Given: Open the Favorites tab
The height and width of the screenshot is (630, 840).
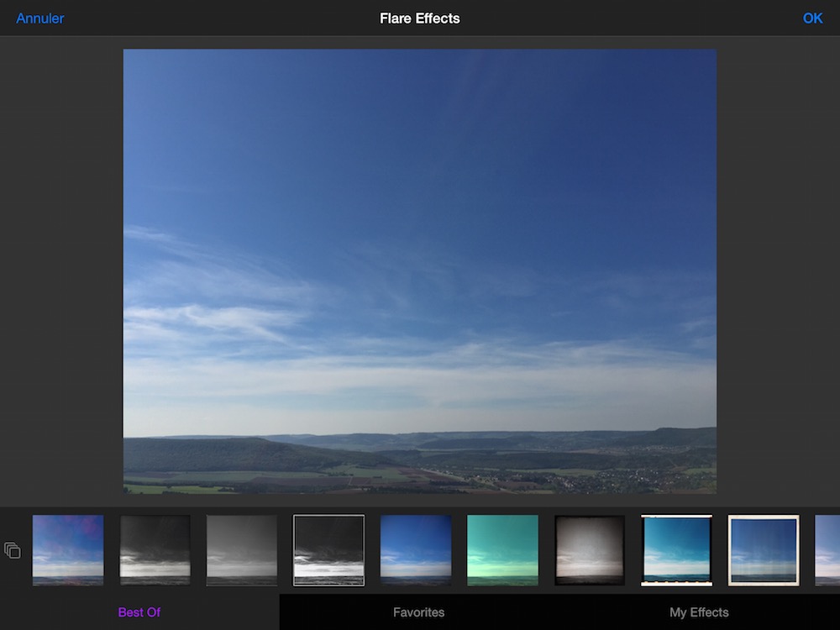Looking at the screenshot, I should [419, 612].
